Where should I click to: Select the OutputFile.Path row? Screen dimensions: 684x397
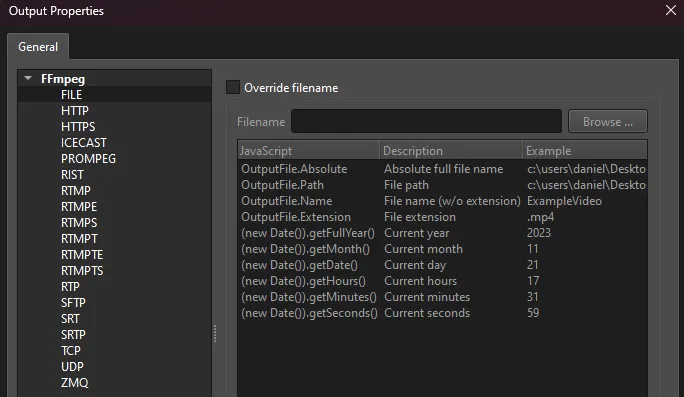[x=442, y=185]
